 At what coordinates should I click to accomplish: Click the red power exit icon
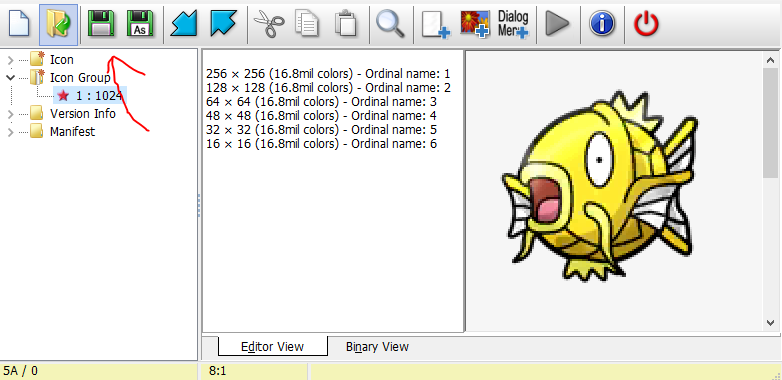(646, 23)
